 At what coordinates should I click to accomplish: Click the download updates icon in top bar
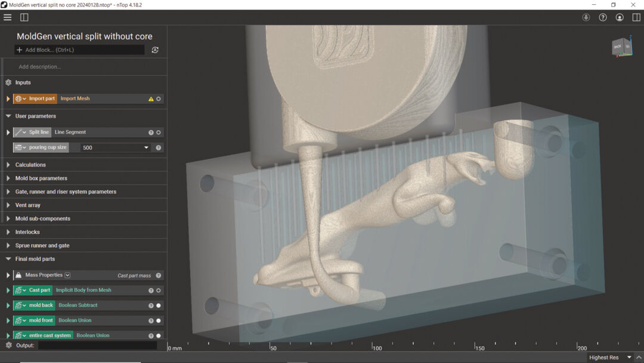click(586, 17)
